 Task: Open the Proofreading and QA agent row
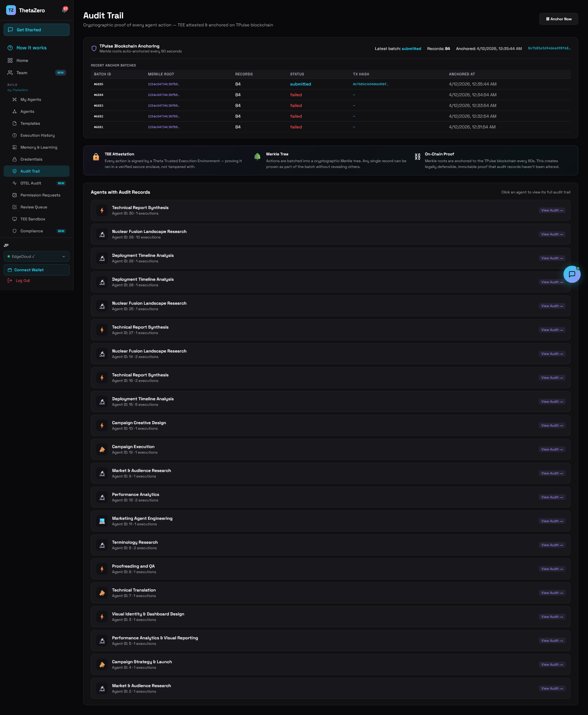click(330, 569)
